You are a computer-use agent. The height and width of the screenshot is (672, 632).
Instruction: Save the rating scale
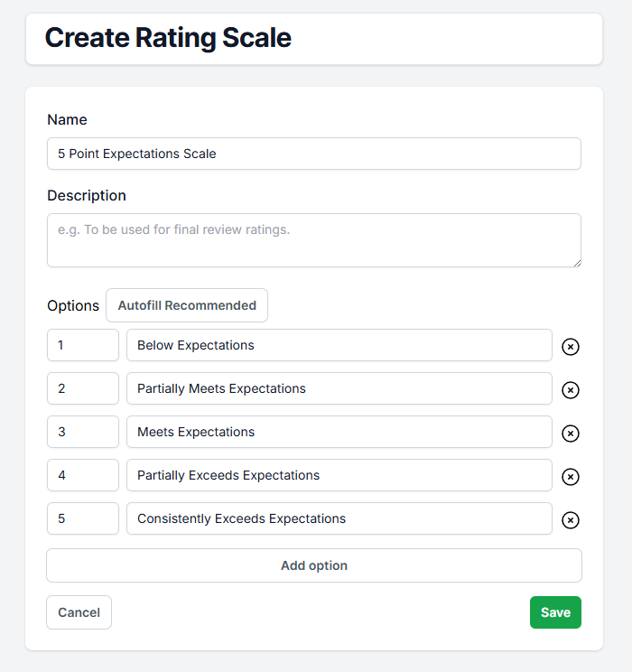tap(555, 612)
